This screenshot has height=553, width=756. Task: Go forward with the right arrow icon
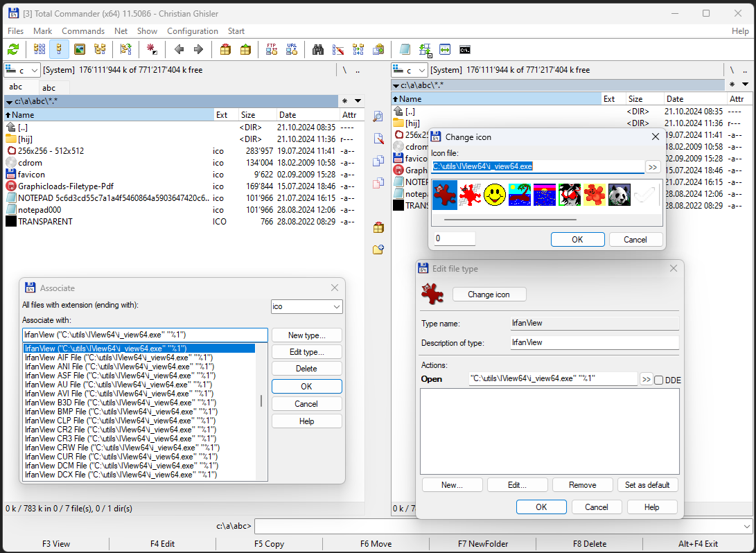point(198,49)
